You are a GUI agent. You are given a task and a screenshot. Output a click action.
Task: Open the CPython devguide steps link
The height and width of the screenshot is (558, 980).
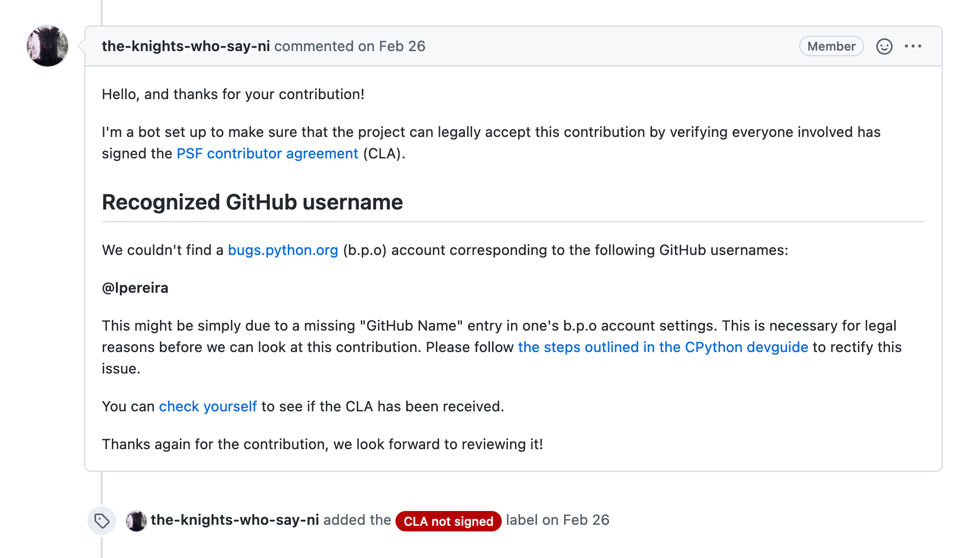click(x=663, y=347)
